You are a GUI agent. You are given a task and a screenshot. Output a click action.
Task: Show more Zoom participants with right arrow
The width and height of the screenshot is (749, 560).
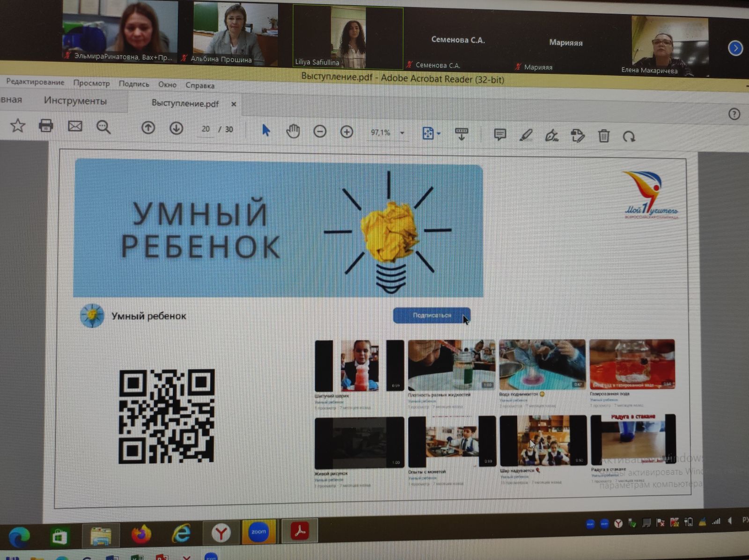[735, 48]
